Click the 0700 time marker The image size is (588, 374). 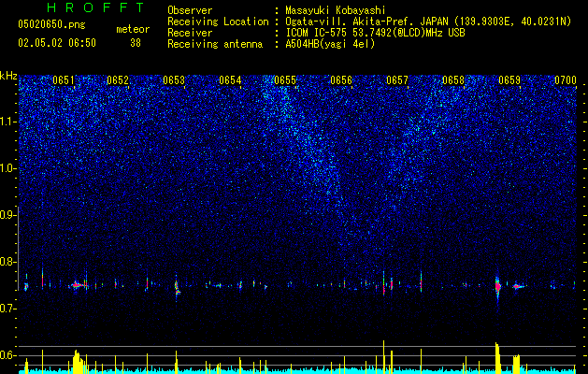[566, 80]
